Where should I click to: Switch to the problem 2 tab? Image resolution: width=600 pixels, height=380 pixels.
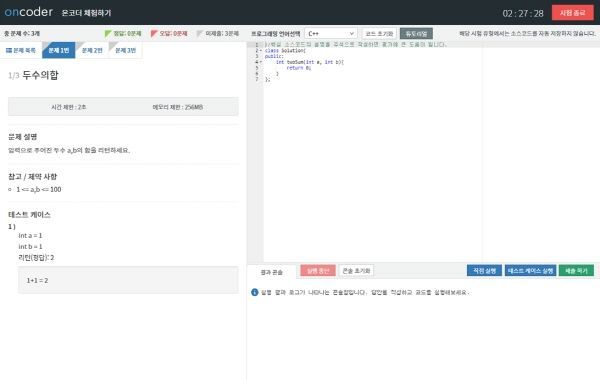pyautogui.click(x=92, y=50)
